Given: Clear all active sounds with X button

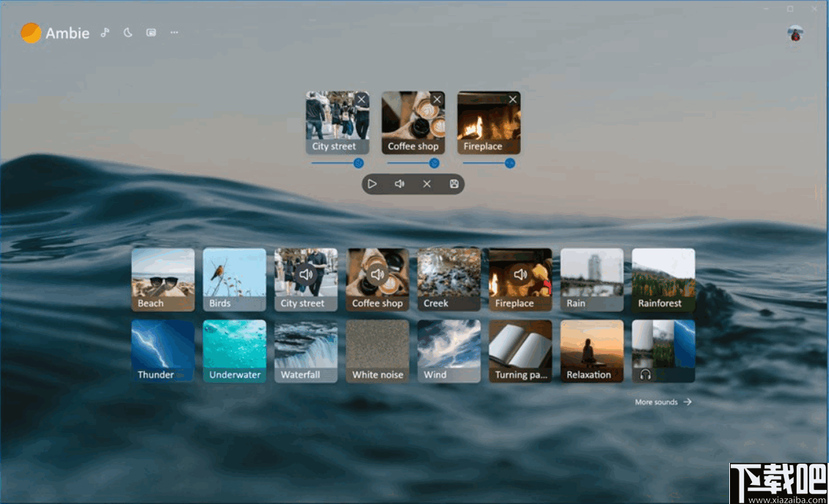Looking at the screenshot, I should point(427,184).
